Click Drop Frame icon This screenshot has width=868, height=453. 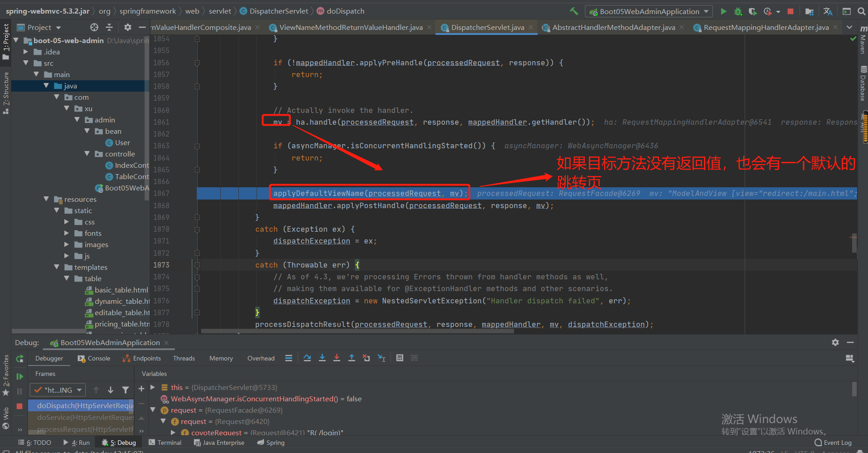click(x=366, y=358)
